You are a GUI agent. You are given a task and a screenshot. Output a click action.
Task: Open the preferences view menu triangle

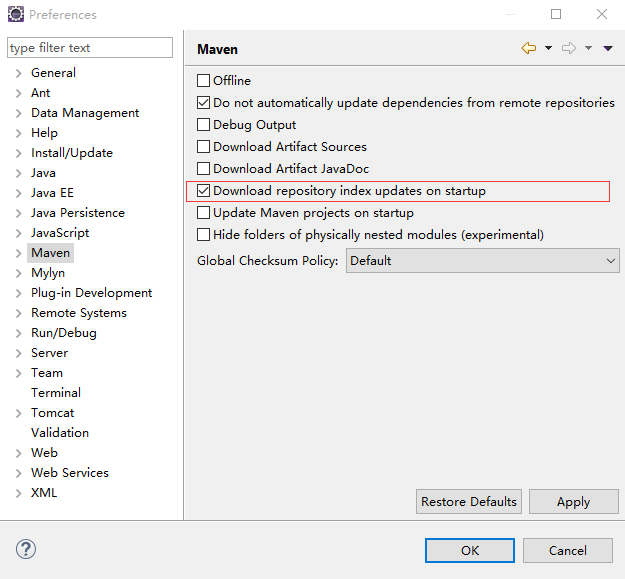tap(608, 49)
